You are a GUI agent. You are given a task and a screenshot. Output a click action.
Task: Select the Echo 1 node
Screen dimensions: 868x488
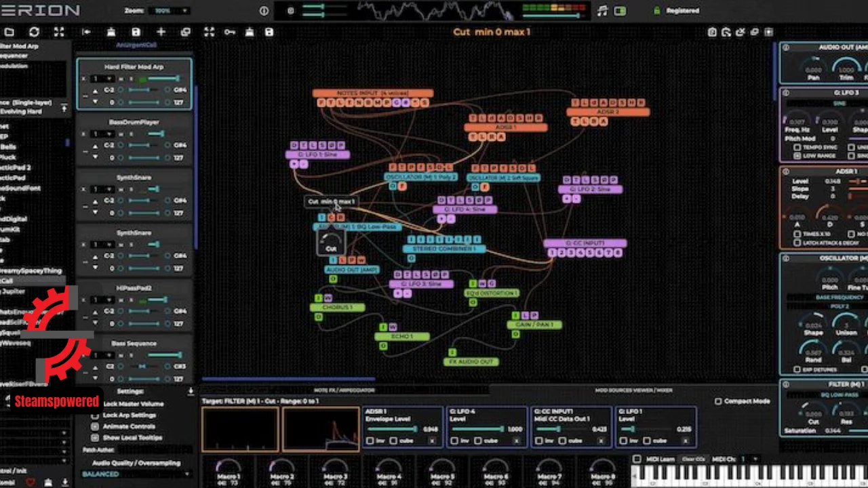pyautogui.click(x=402, y=336)
